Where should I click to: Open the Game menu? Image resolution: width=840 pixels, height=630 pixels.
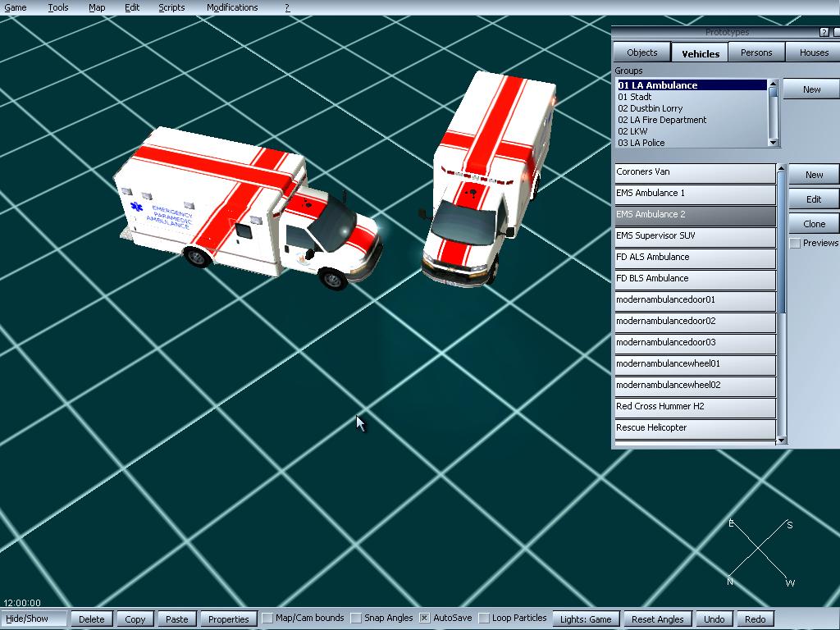tap(15, 7)
